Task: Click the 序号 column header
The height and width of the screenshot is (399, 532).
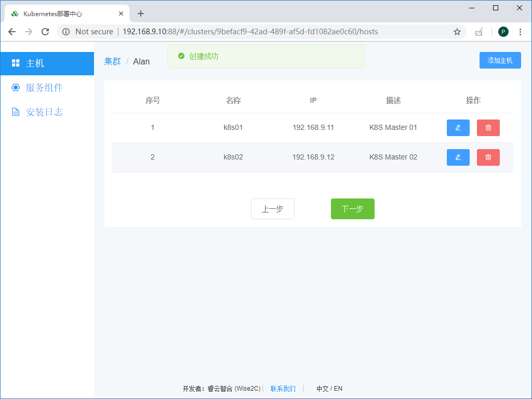Action: tap(153, 100)
